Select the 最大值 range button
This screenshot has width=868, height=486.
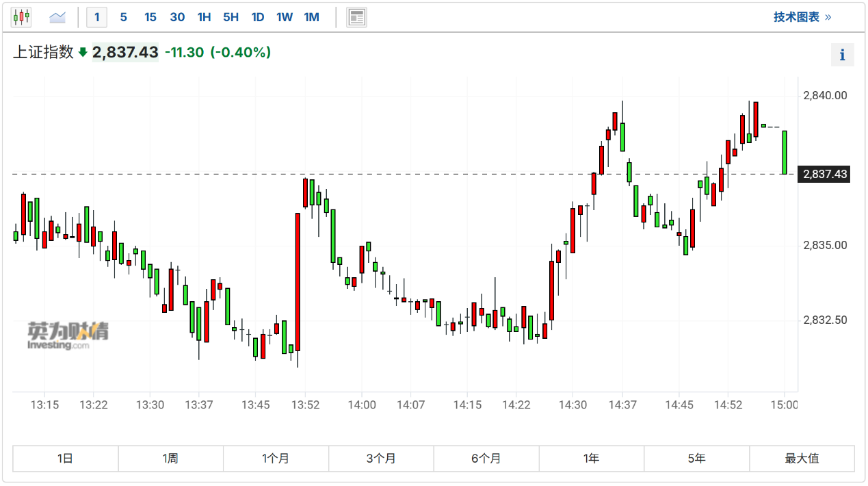pos(802,459)
